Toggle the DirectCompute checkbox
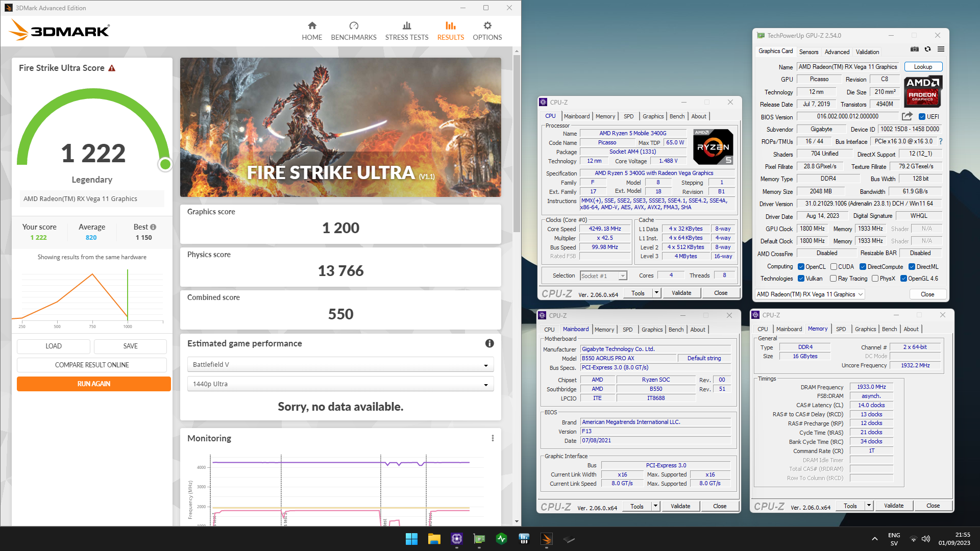Image resolution: width=980 pixels, height=551 pixels. [x=863, y=267]
